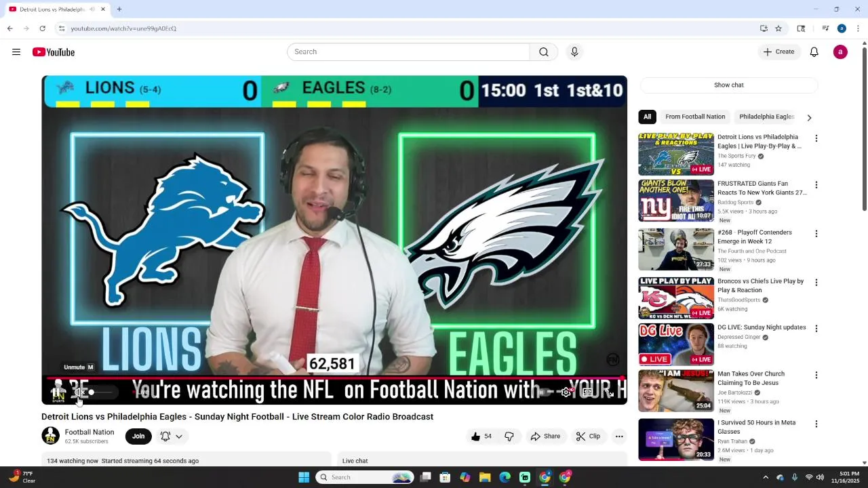Dislike the video with thumbs down
Viewport: 868px width, 488px height.
(509, 436)
